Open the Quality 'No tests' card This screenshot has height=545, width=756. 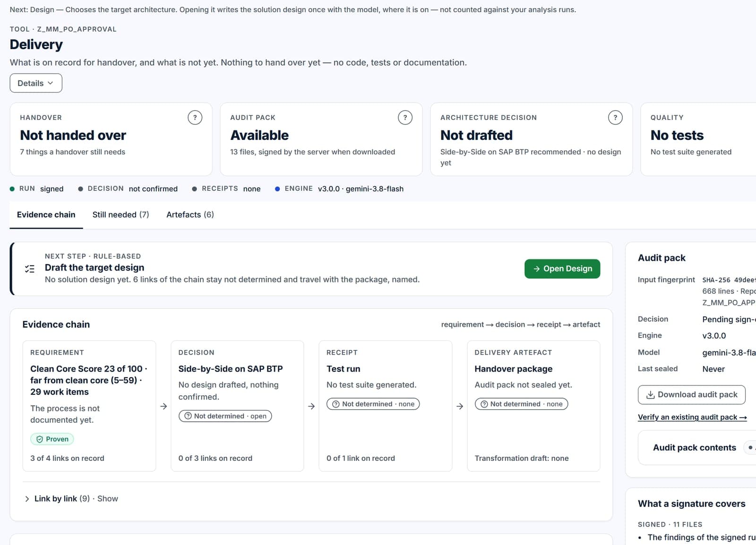pyautogui.click(x=699, y=139)
